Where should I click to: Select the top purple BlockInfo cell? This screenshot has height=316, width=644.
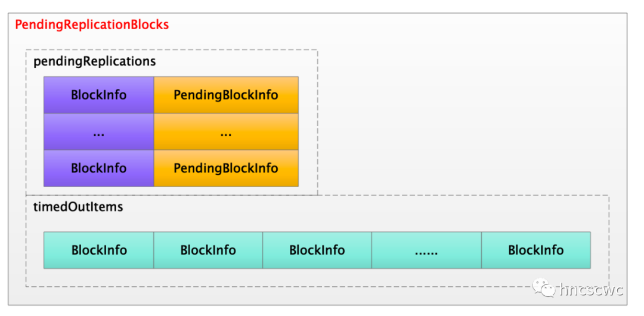point(99,95)
